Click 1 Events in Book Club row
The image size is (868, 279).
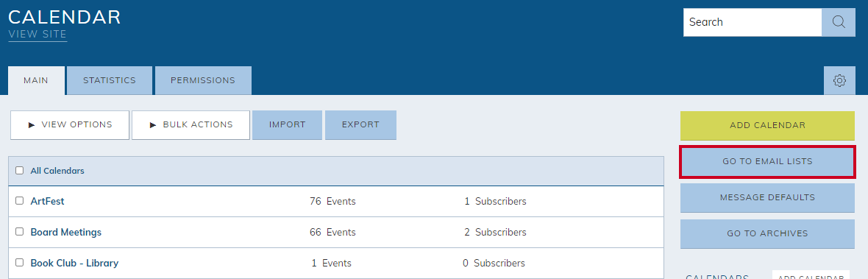[x=332, y=263]
